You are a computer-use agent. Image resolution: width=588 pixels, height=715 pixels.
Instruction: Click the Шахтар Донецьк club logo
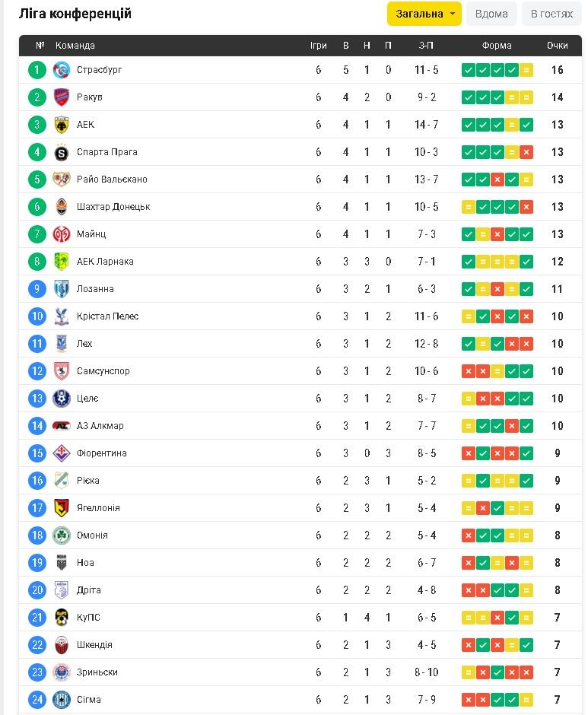click(x=62, y=207)
